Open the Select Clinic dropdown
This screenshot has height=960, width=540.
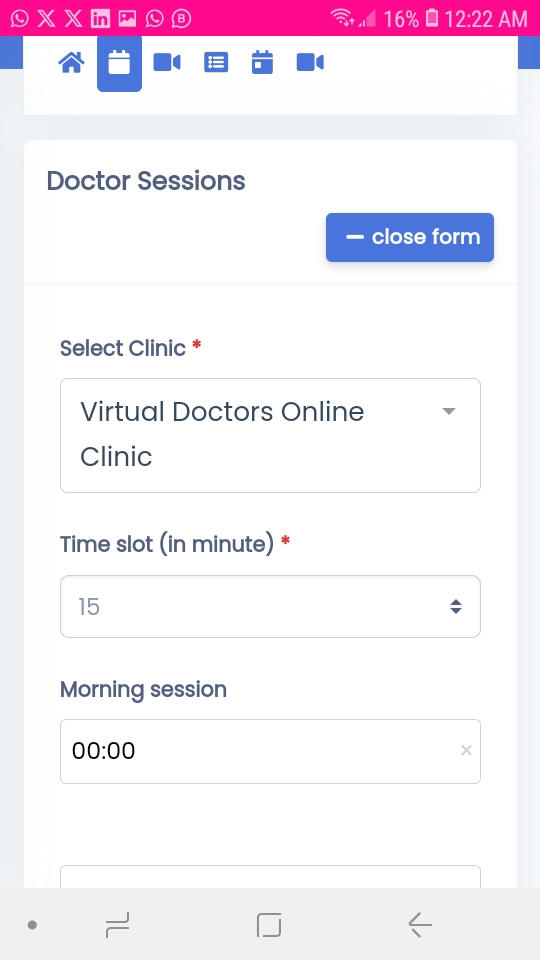[270, 435]
